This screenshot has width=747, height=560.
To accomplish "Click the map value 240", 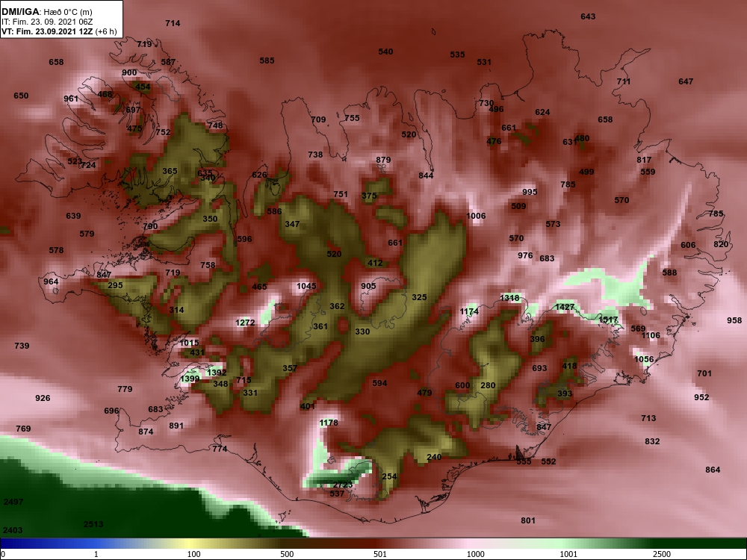I will point(434,457).
